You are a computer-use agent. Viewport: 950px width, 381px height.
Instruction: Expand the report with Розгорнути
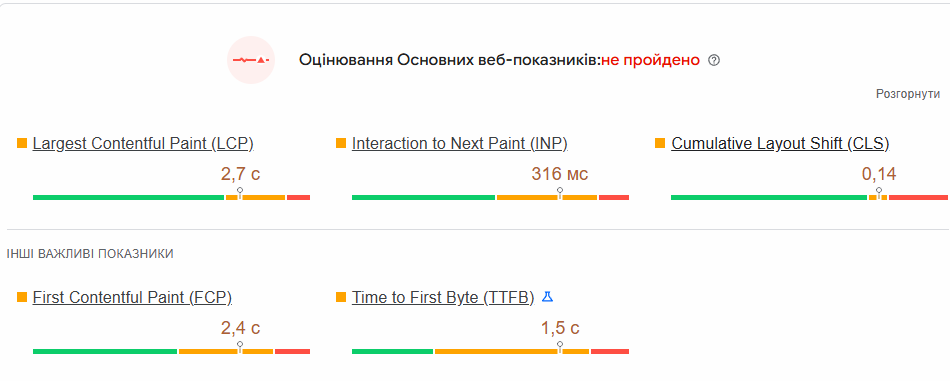908,94
